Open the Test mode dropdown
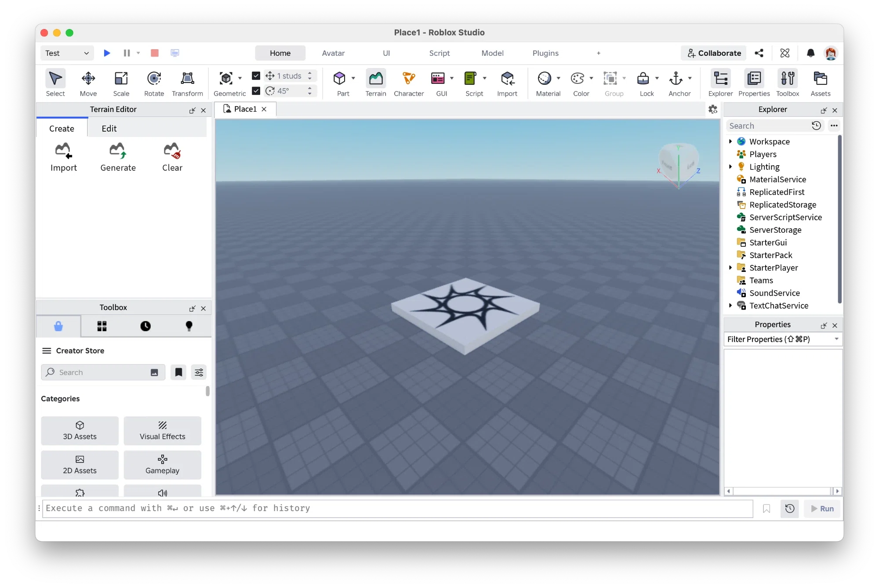Image resolution: width=879 pixels, height=588 pixels. tap(67, 53)
